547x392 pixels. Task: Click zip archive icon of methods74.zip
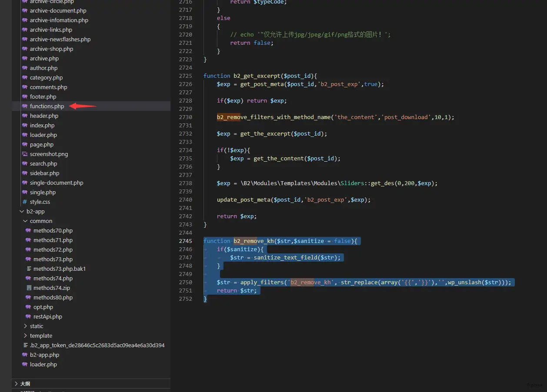tap(29, 288)
